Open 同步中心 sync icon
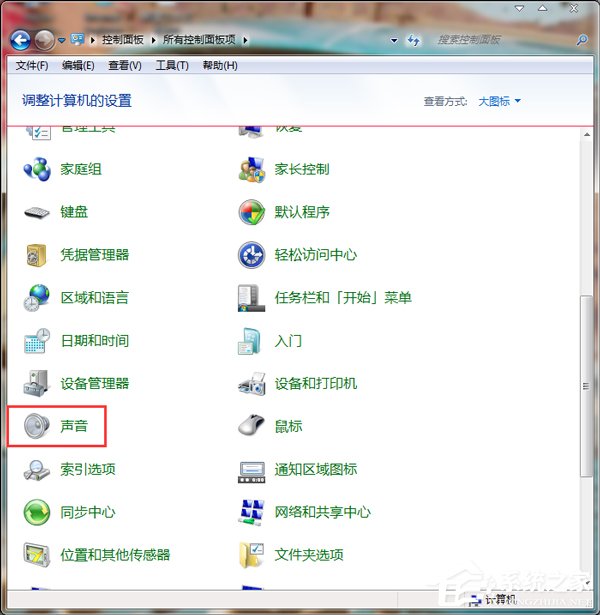Screen dimensions: 600x615 [37, 512]
